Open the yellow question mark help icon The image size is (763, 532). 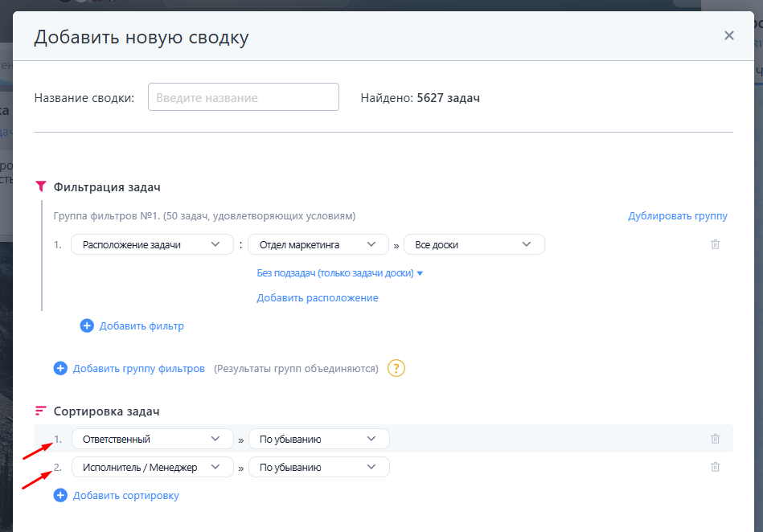pyautogui.click(x=396, y=368)
